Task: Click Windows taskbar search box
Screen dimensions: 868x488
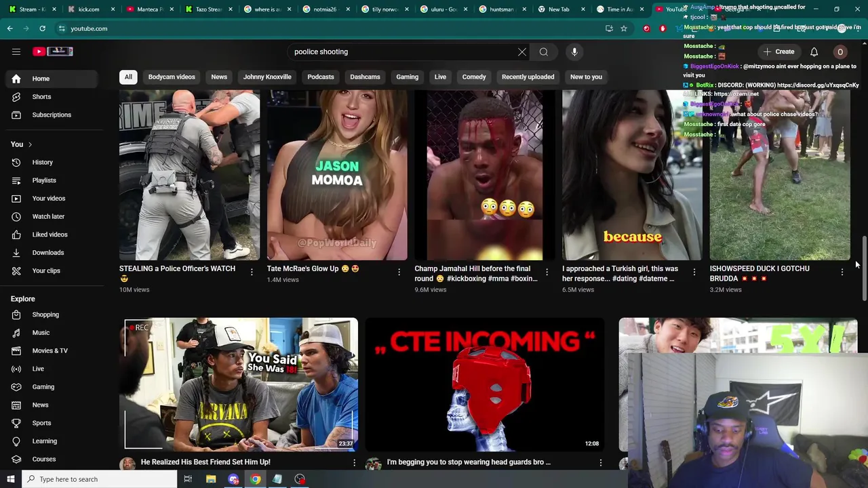Action: (x=100, y=479)
